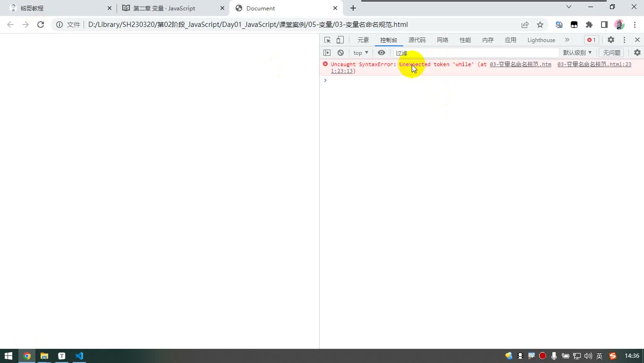Open the Chrome three-dot menu
The image size is (644, 363).
634,25
